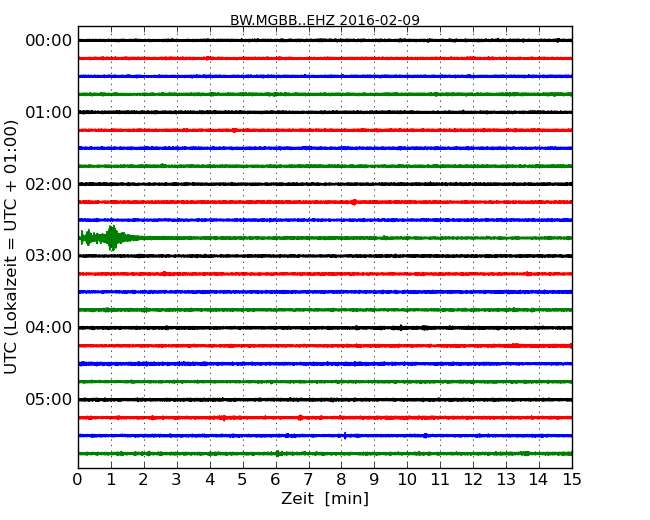Select the 04:00 time label

[x=49, y=327]
